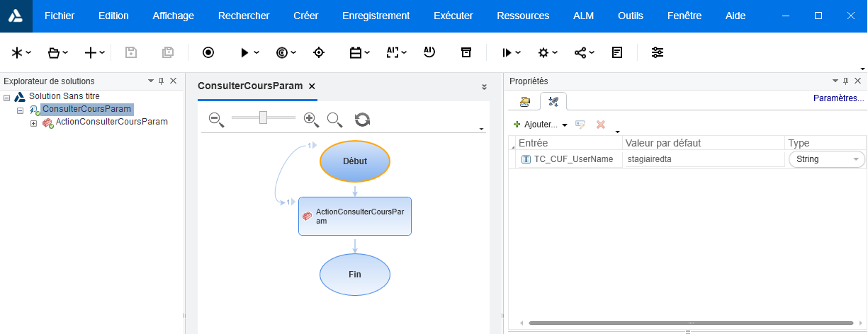Click the Save icon in the toolbar
Image resolution: width=868 pixels, height=334 pixels.
coord(130,52)
